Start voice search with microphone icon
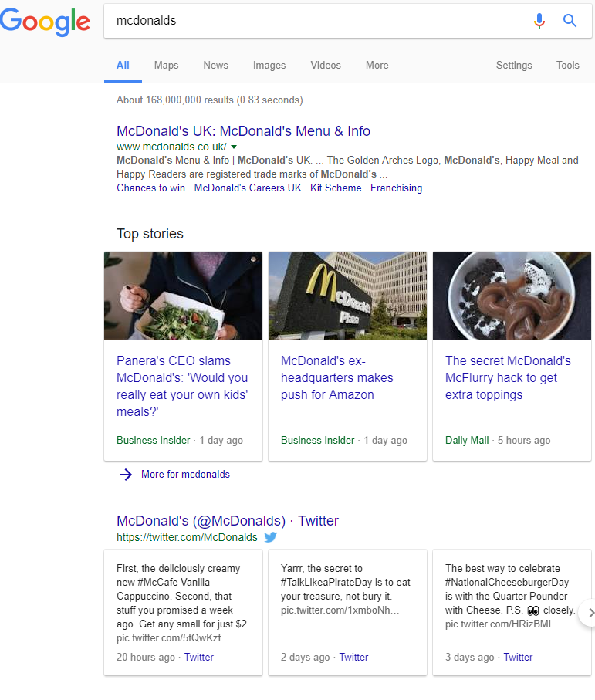Viewport: 595px width, 700px height. coord(539,21)
